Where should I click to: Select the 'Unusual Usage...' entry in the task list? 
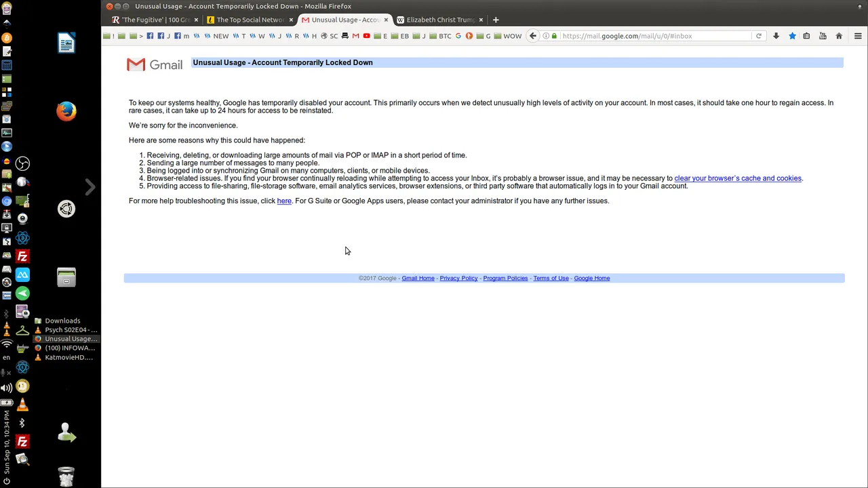(x=65, y=339)
